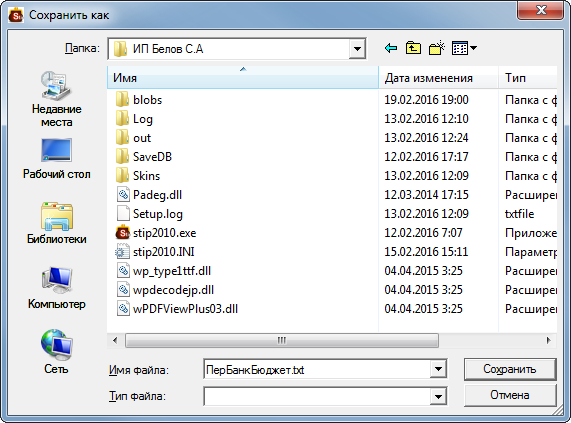The width and height of the screenshot is (571, 423).
Task: Select the stip2010.exe file
Action: point(164,233)
